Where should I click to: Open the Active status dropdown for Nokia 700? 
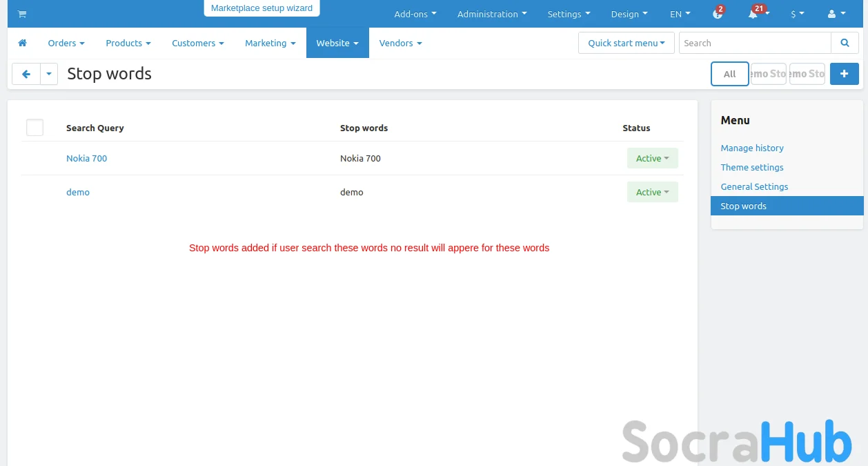(652, 158)
